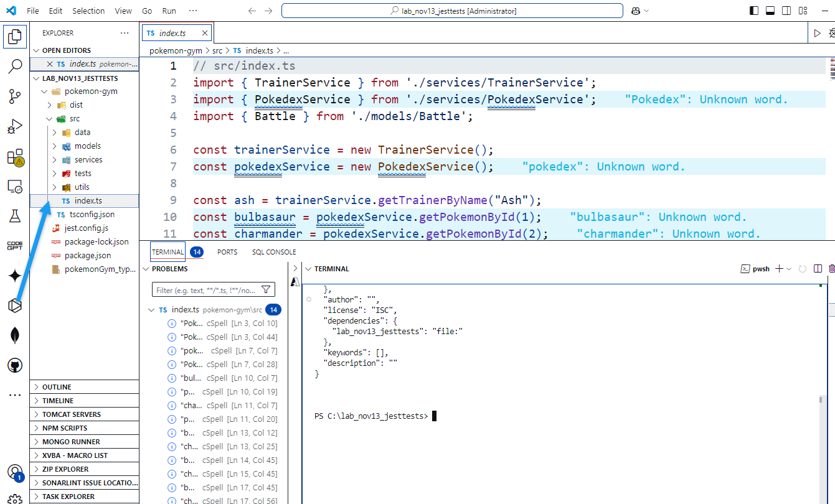This screenshot has height=504, width=835.
Task: Toggle the secondary side bar layout
Action: pyautogui.click(x=786, y=11)
